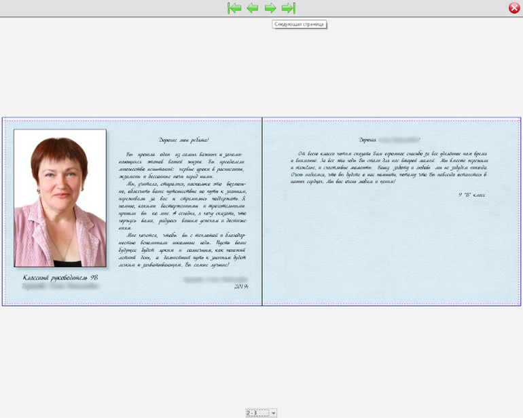Click the 'Классный руководитель 9В' caption

coord(60,278)
